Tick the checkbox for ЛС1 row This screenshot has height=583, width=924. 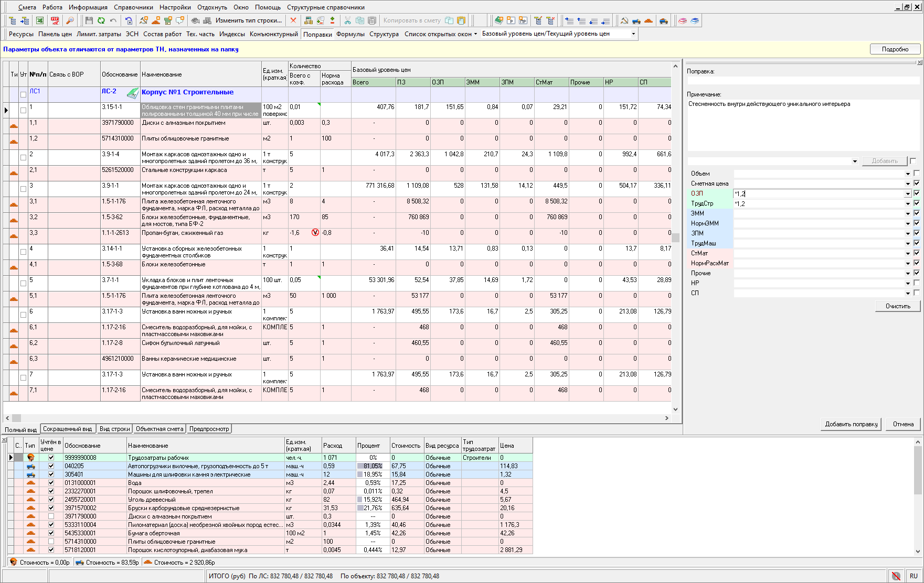(23, 94)
